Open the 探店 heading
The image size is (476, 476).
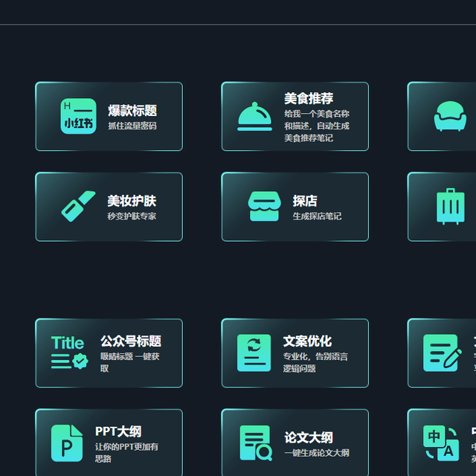tap(305, 201)
